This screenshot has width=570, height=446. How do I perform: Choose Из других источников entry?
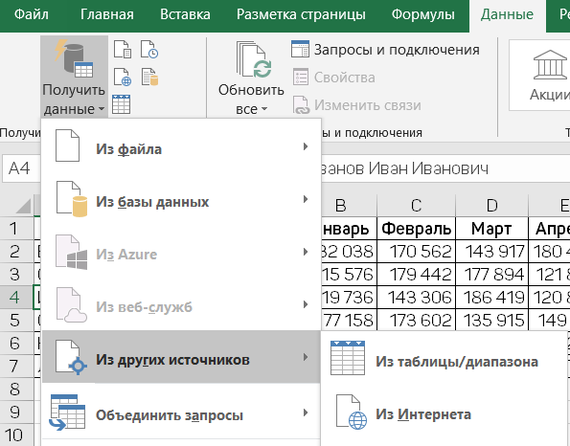181,357
